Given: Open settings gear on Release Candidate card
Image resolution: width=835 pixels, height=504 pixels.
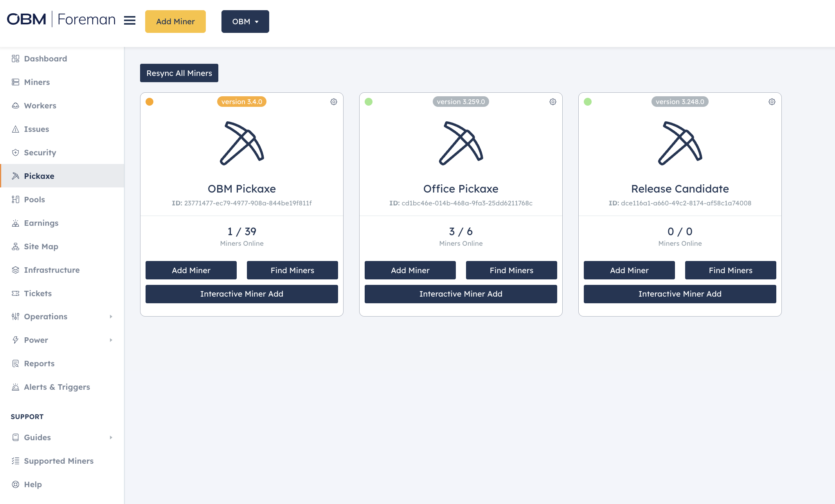Looking at the screenshot, I should pos(772,102).
